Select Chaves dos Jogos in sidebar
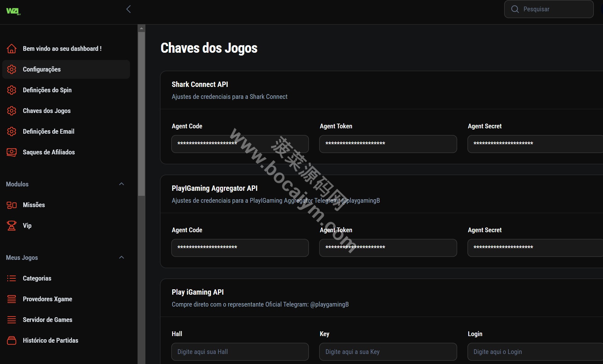 pyautogui.click(x=66, y=111)
